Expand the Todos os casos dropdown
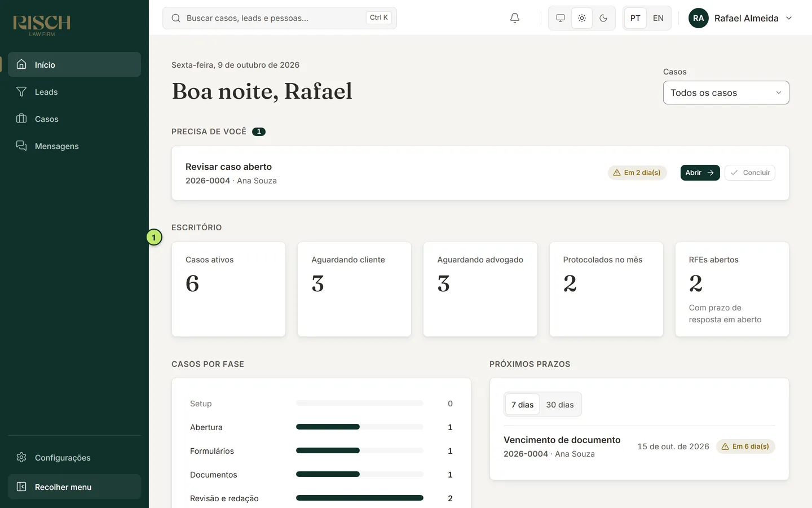 (x=726, y=93)
